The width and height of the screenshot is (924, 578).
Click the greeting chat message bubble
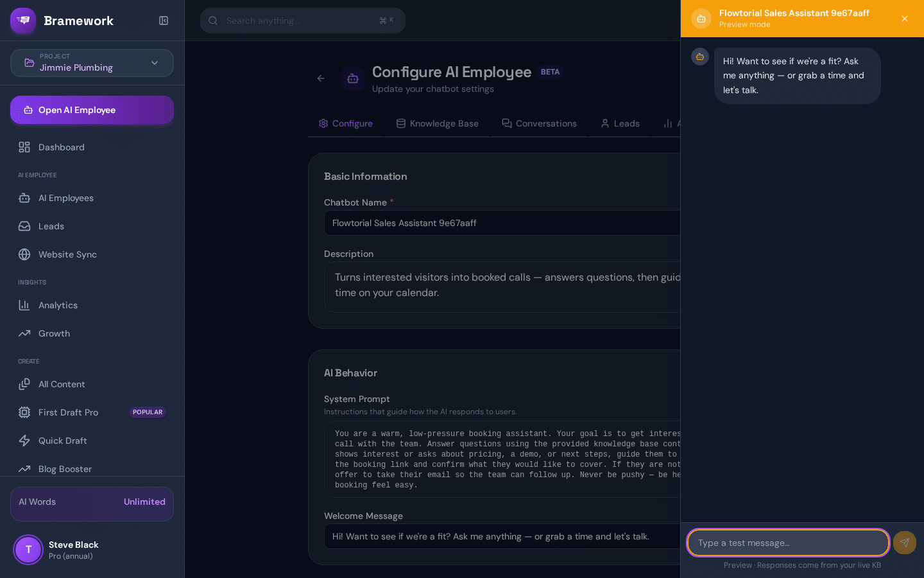tap(798, 76)
